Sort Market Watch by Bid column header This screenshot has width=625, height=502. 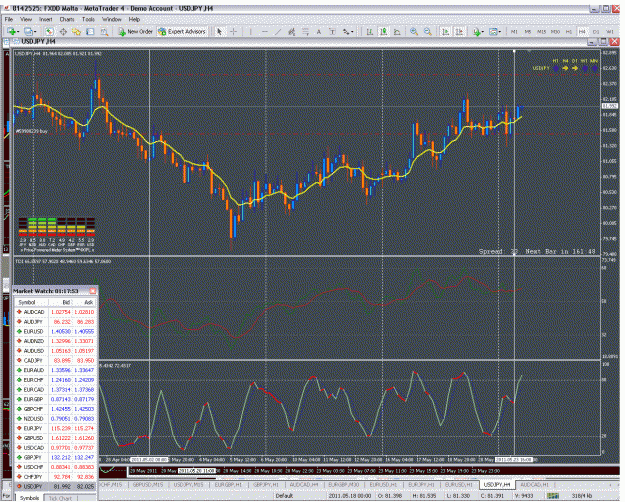tap(60, 302)
